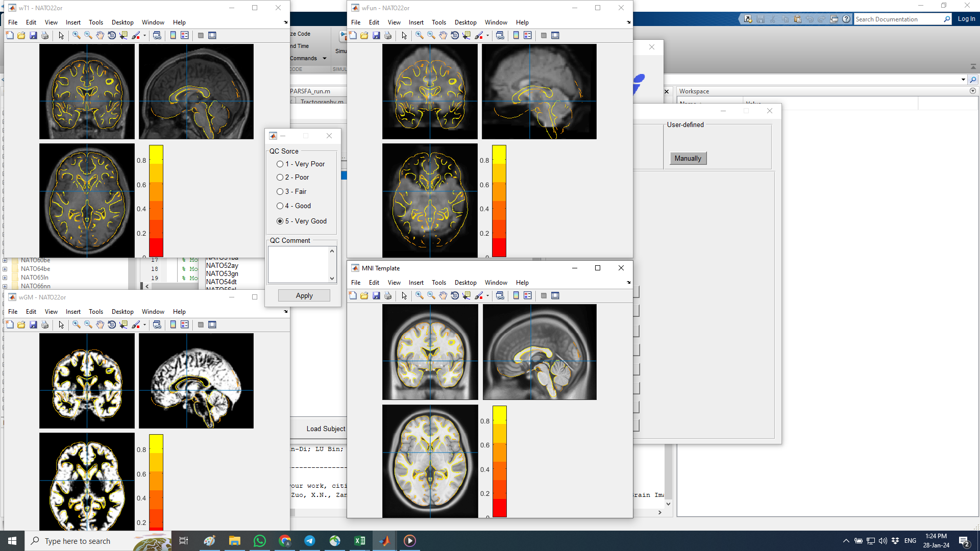Click Save Figure icon in wT1 window toolbar

pyautogui.click(x=33, y=35)
